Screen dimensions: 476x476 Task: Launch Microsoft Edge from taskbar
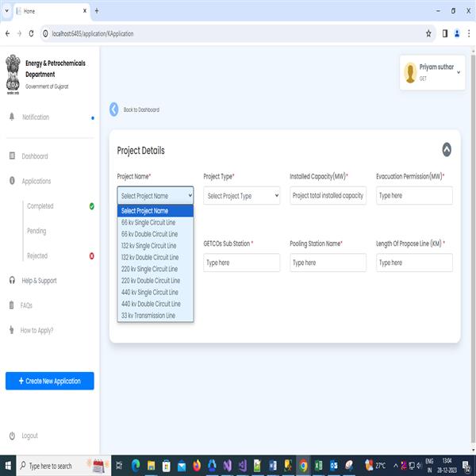point(136,466)
